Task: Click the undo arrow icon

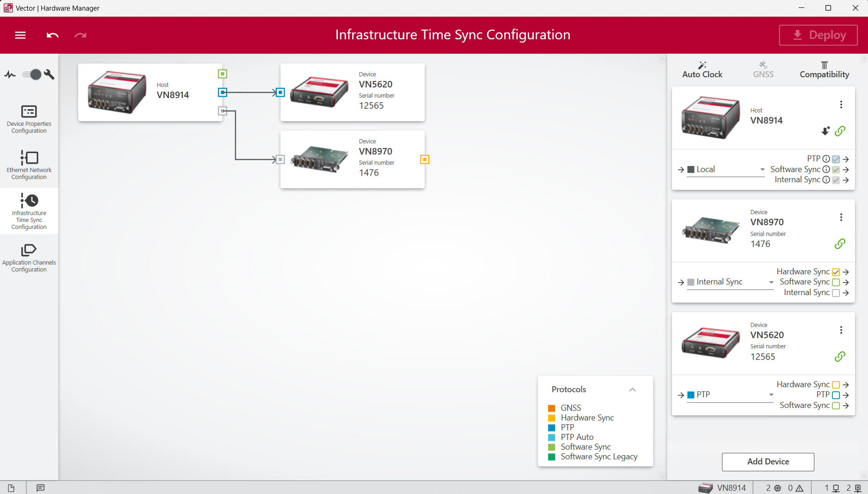Action: [x=53, y=35]
